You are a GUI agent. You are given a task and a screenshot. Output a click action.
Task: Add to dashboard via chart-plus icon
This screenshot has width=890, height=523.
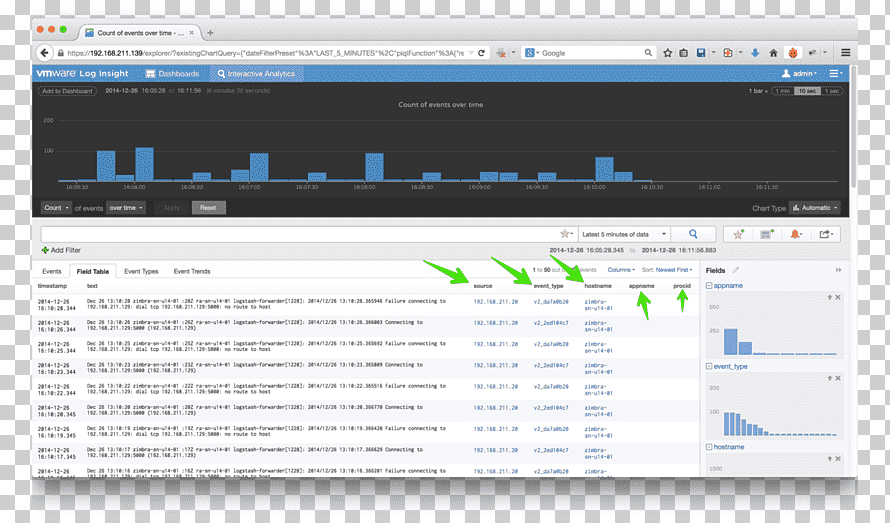tap(767, 234)
